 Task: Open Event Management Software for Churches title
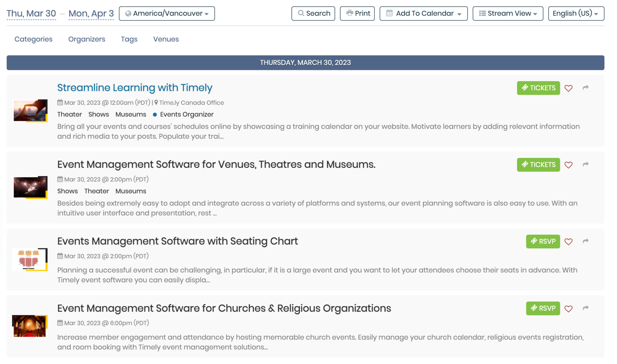point(224,308)
